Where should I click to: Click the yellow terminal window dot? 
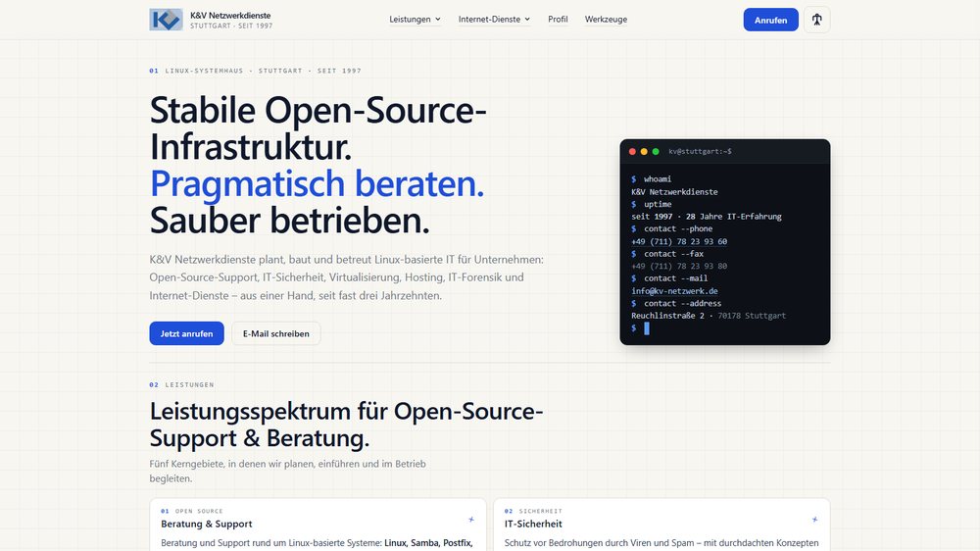(x=644, y=151)
